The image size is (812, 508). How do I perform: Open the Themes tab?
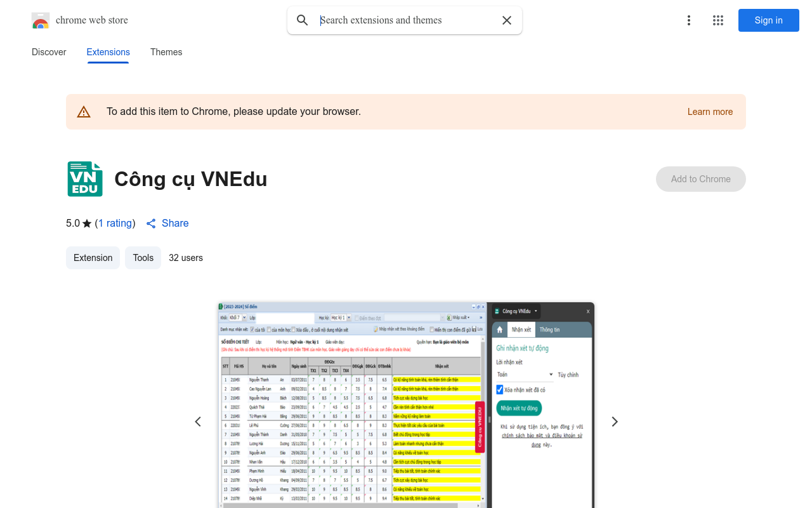(x=166, y=52)
